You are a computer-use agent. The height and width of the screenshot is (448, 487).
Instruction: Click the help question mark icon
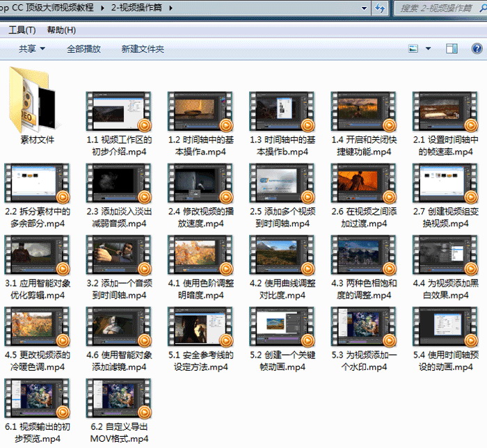(477, 49)
